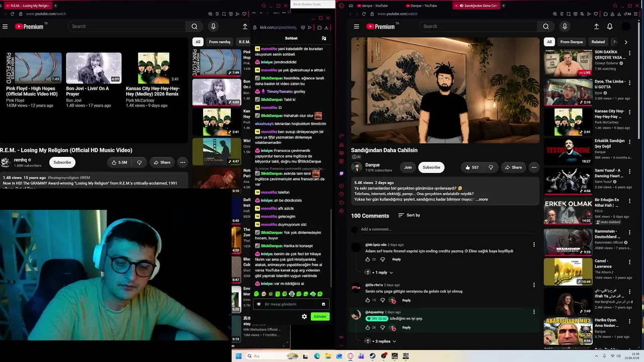Viewport: 644px width, 362px height.
Task: Dislike the comment by @Efe-r9s1o
Action: (382, 300)
